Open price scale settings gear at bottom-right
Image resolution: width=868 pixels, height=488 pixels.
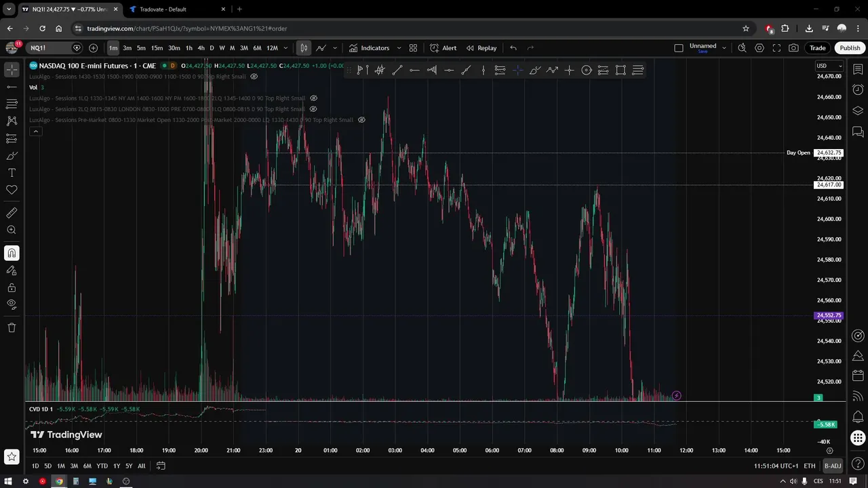(829, 451)
